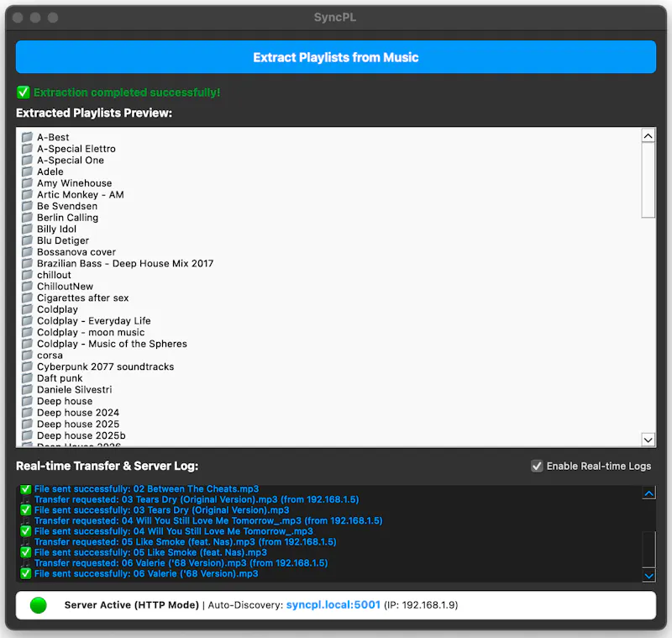The width and height of the screenshot is (672, 638).
Task: Click the folder icon beside Adele
Action: coord(28,171)
